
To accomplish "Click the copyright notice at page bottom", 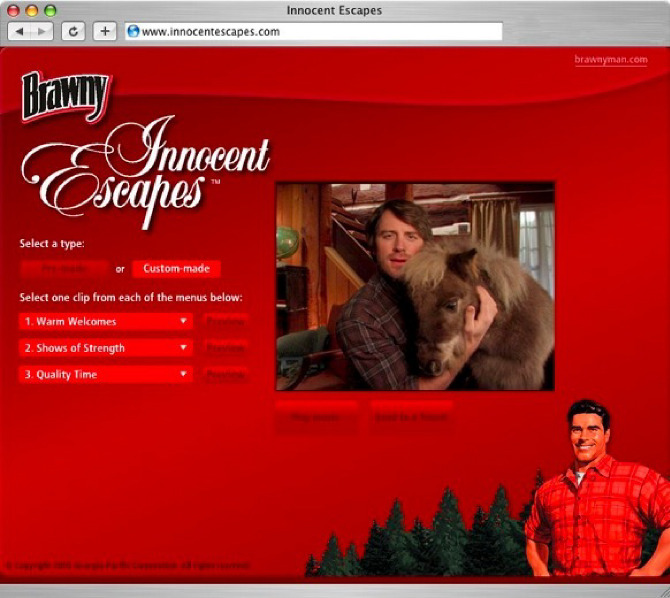I will 128,566.
